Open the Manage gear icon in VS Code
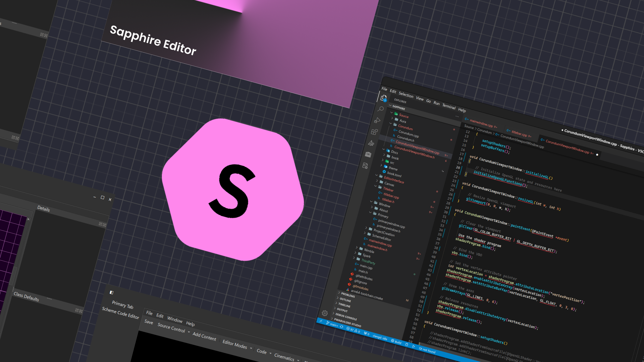 pos(325,313)
